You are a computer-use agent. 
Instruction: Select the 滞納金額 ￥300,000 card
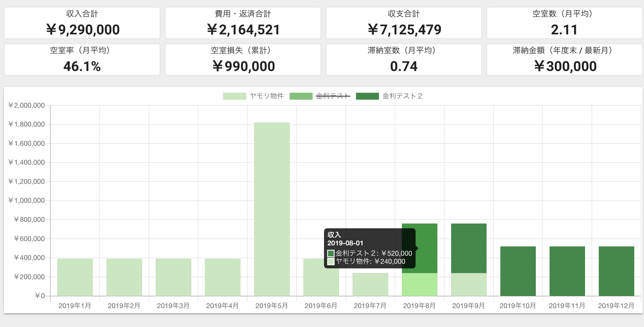565,60
